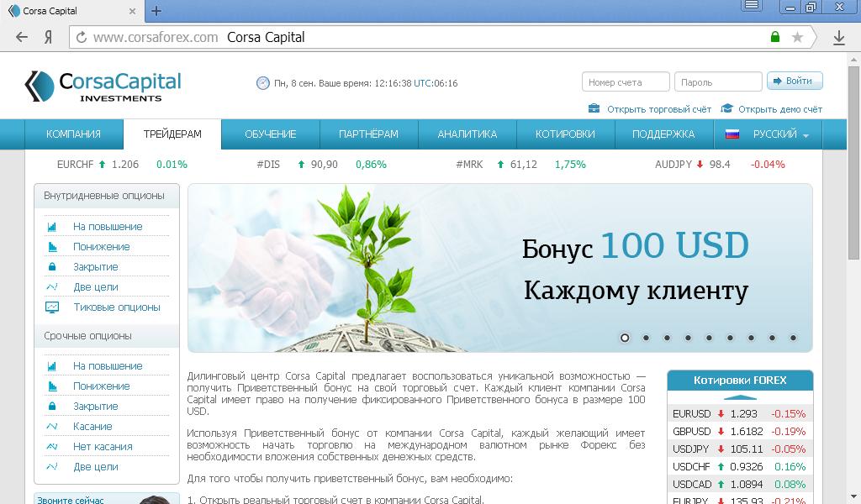Select the sixth banner slide dot
This screenshot has width=861, height=504.
(730, 338)
